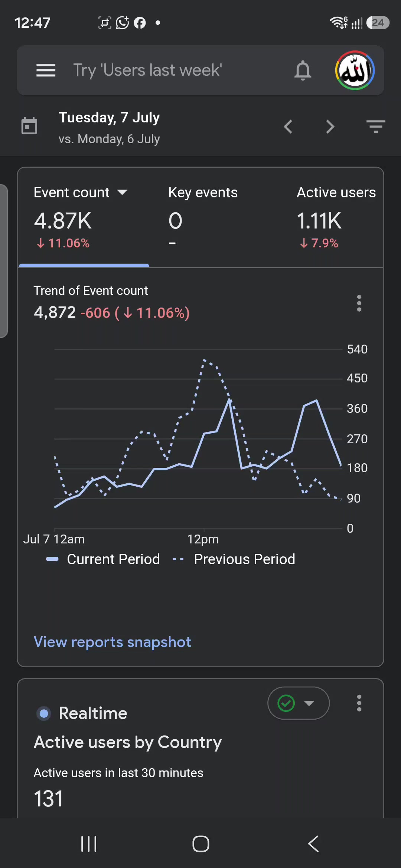The image size is (401, 868).
Task: Select the Key events metric tab
Action: (203, 217)
